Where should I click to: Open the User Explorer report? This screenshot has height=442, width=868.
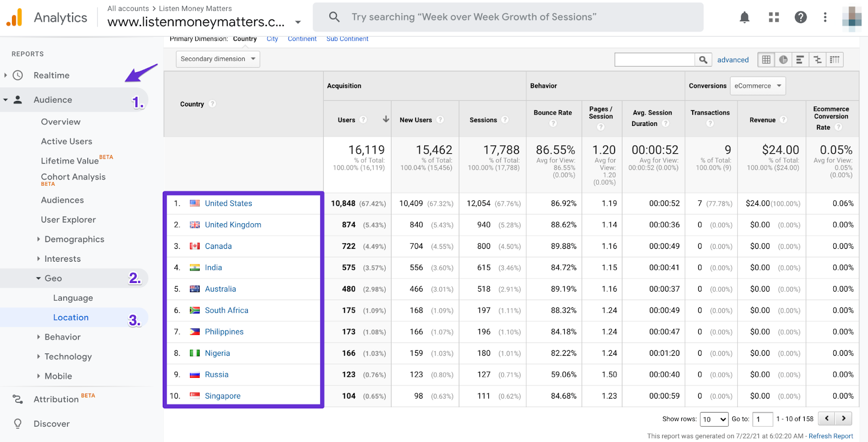click(x=68, y=219)
